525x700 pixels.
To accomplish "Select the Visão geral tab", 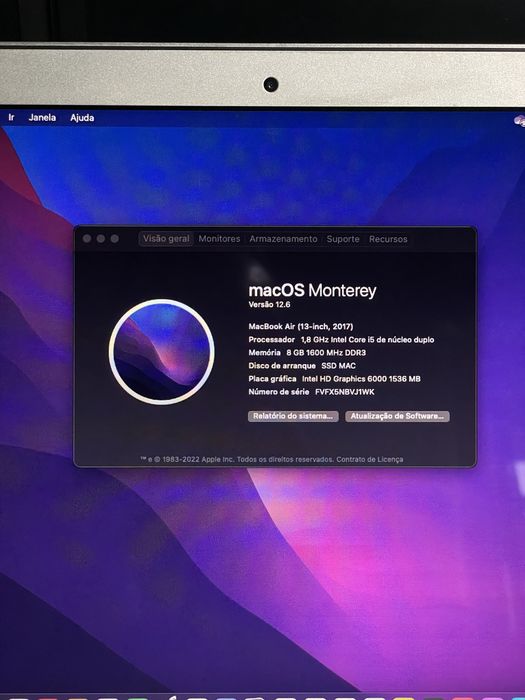I will pos(166,238).
